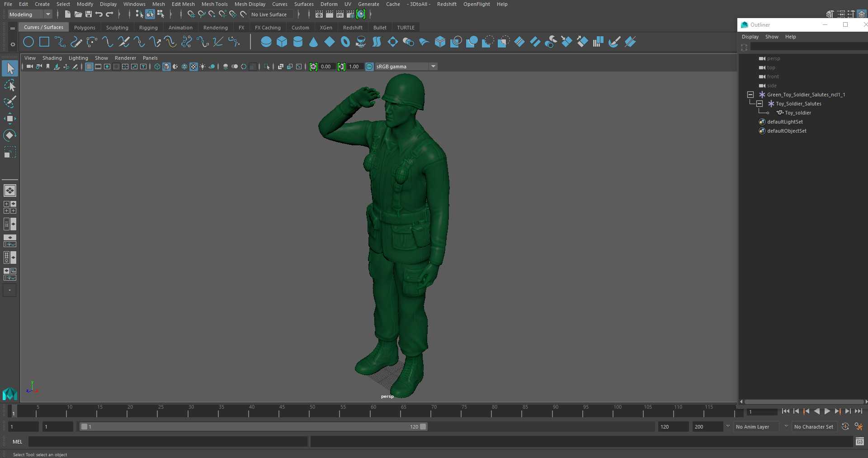Activate the Lasso Select tool
Viewport: 868px width, 458px height.
click(10, 85)
